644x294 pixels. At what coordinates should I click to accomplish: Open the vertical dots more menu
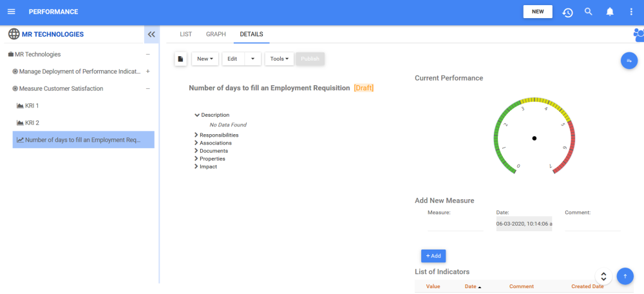(631, 12)
